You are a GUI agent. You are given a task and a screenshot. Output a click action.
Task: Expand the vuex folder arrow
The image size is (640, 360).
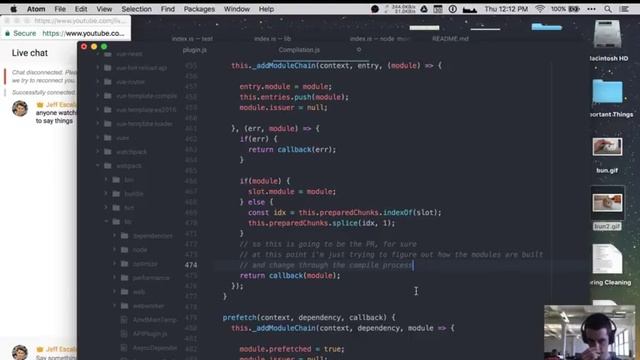(x=98, y=138)
